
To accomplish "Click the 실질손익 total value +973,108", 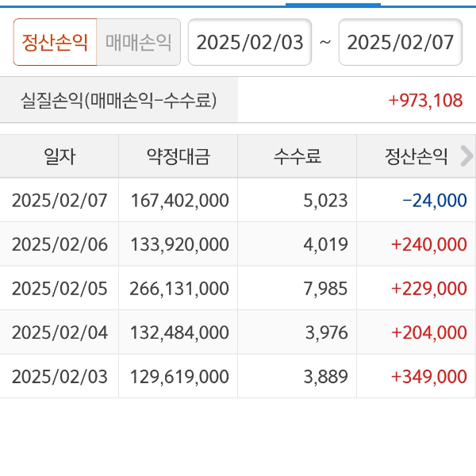I will pyautogui.click(x=424, y=100).
